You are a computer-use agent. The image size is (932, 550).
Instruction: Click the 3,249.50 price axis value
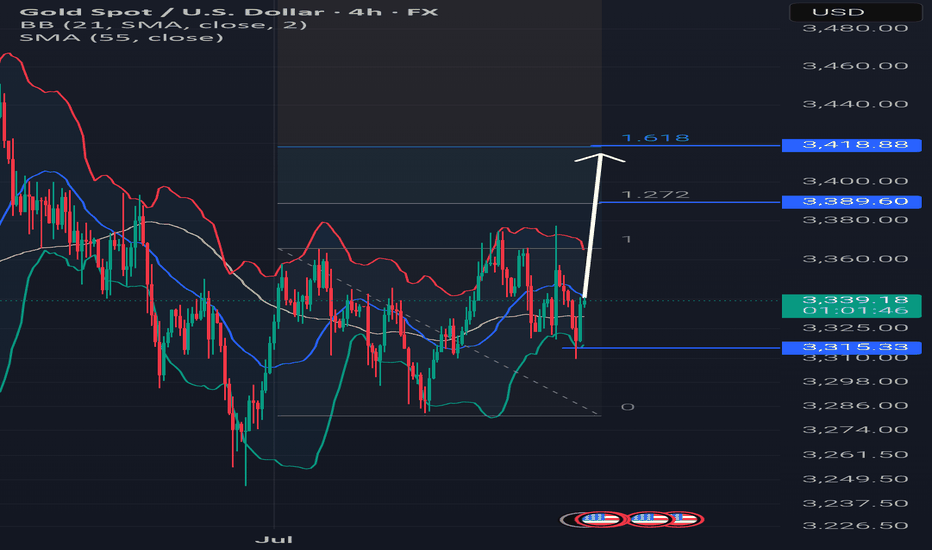click(x=855, y=479)
